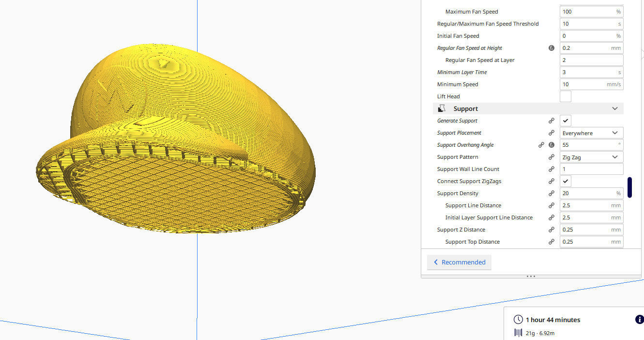Switch back to Recommended settings
This screenshot has height=340, width=644.
459,262
